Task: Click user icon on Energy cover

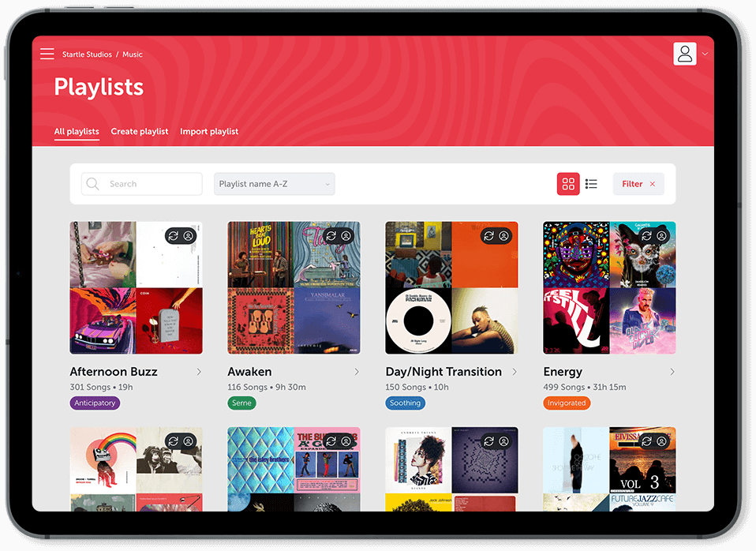Action: pyautogui.click(x=662, y=236)
